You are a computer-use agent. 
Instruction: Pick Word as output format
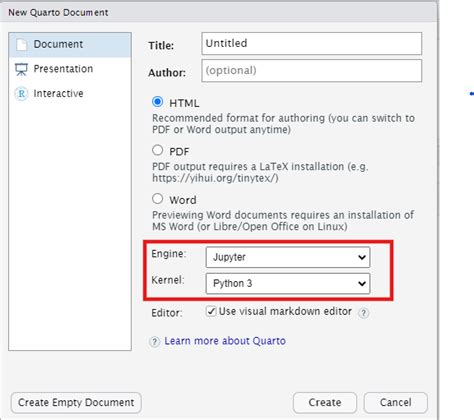tap(157, 199)
